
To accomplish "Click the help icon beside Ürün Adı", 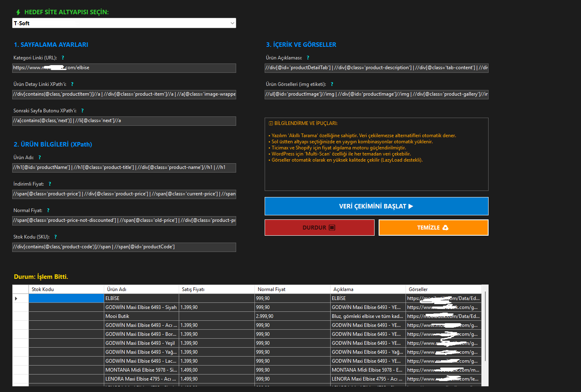I will click(39, 158).
